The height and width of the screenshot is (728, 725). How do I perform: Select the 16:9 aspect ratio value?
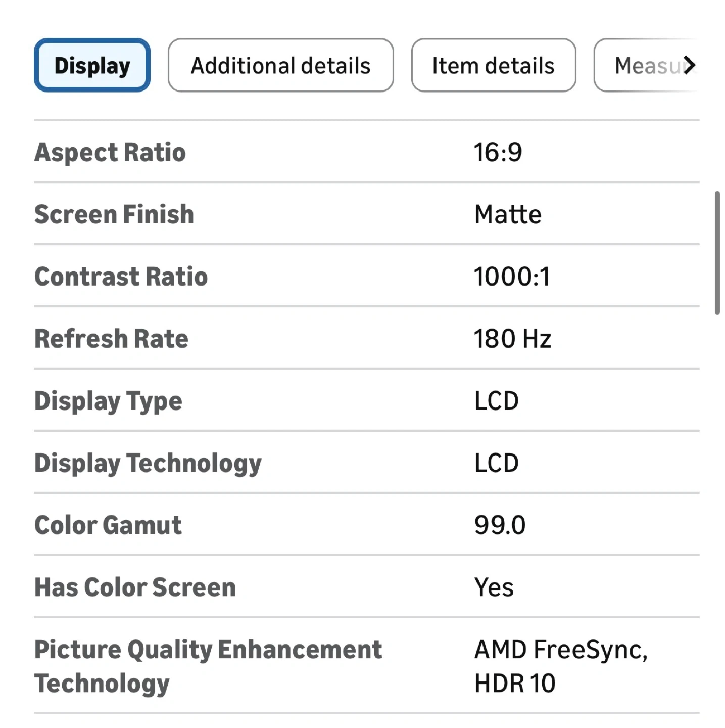[498, 152]
